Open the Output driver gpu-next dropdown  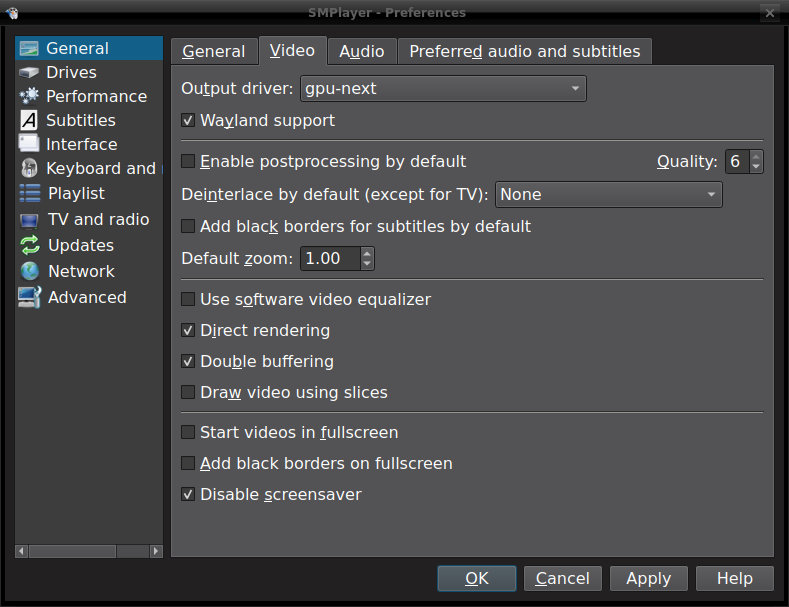pos(443,89)
